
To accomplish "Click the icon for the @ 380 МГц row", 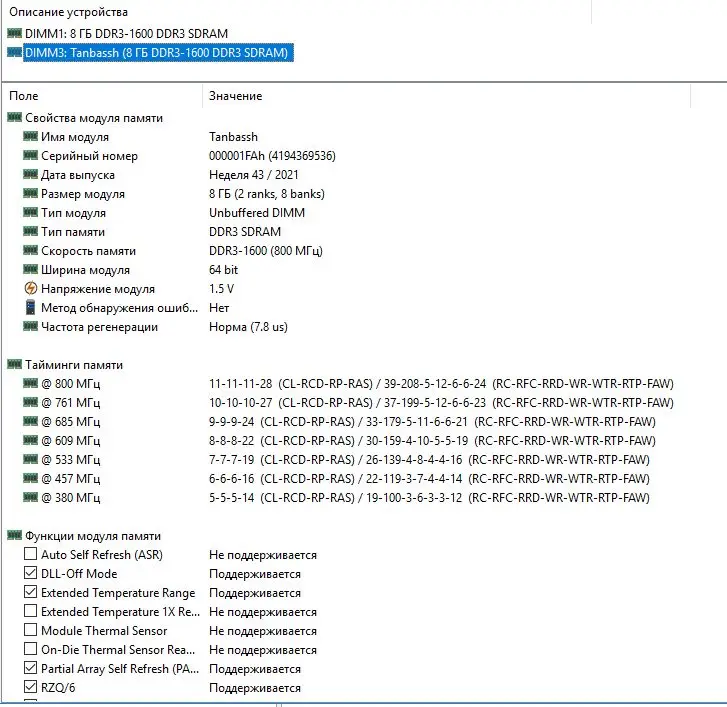I will (30, 497).
